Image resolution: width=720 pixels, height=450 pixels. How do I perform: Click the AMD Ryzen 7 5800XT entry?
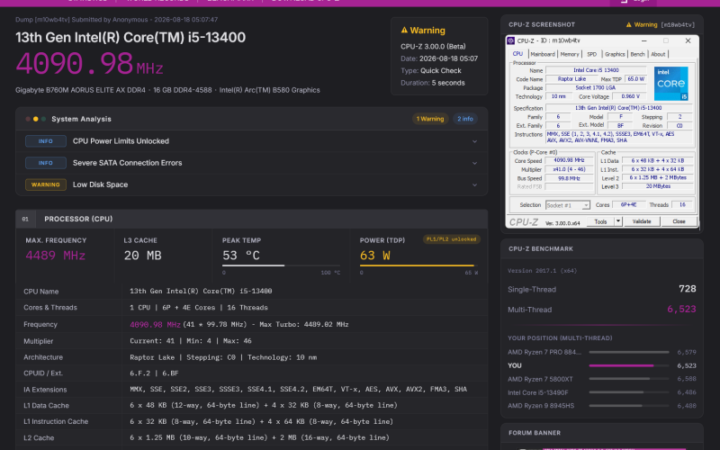pyautogui.click(x=602, y=379)
